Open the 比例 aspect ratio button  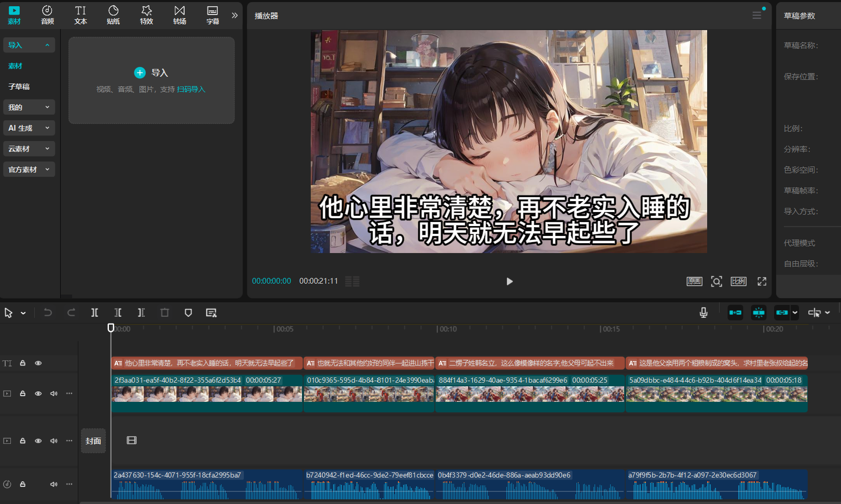(x=739, y=281)
